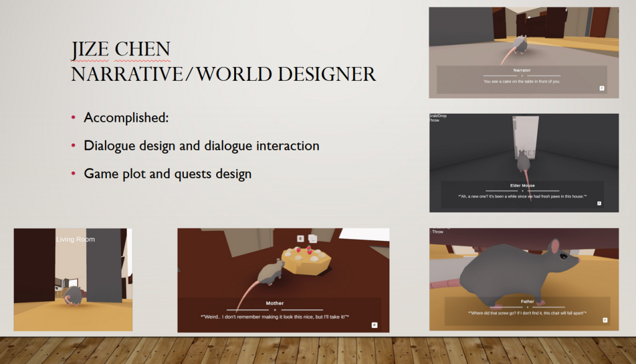
Task: Click the "Mother" speaker name
Action: click(x=275, y=303)
